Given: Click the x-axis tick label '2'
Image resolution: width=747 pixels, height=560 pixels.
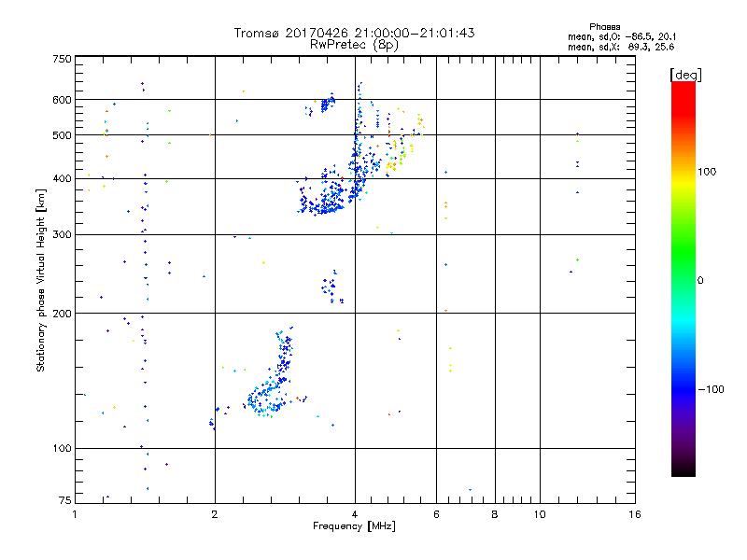Looking at the screenshot, I should [215, 514].
